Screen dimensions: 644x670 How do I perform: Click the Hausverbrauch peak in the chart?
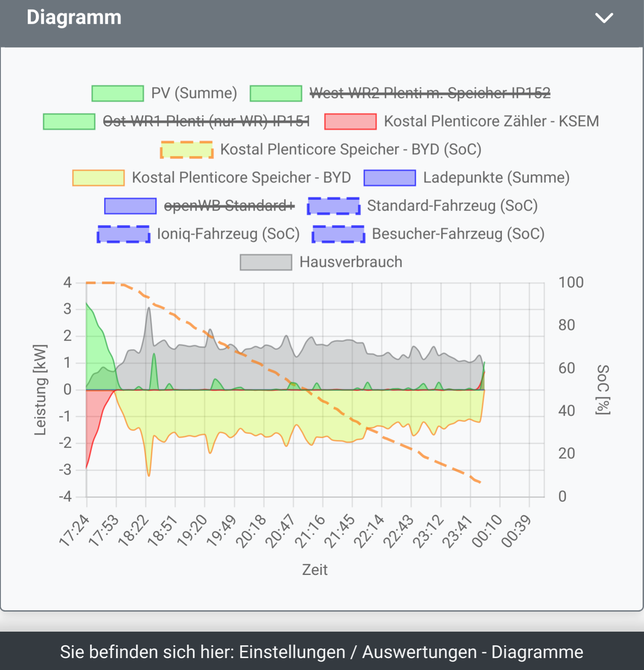pyautogui.click(x=148, y=308)
